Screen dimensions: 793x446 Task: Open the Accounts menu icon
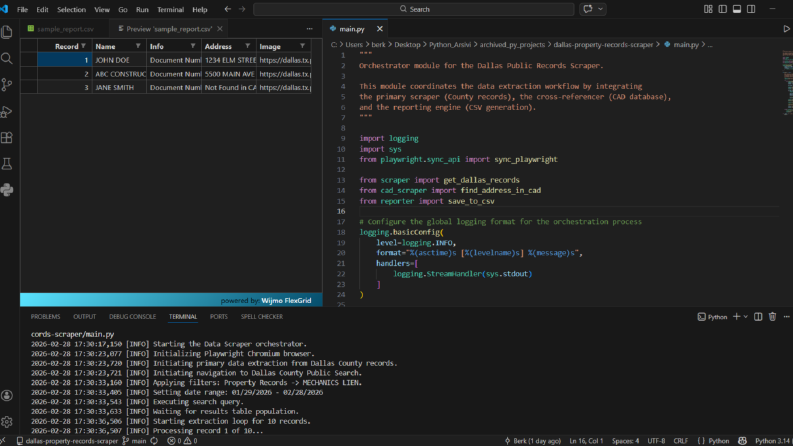coord(7,395)
